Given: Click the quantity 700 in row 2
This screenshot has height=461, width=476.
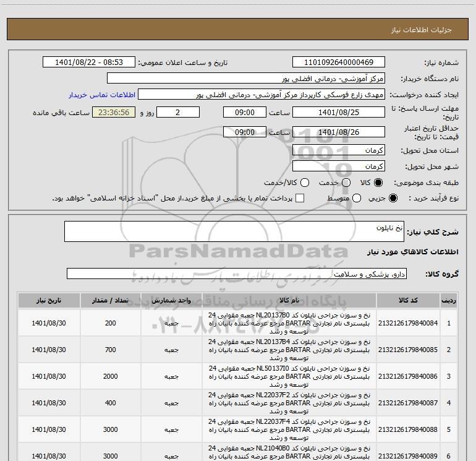Looking at the screenshot, I should tap(110, 350).
